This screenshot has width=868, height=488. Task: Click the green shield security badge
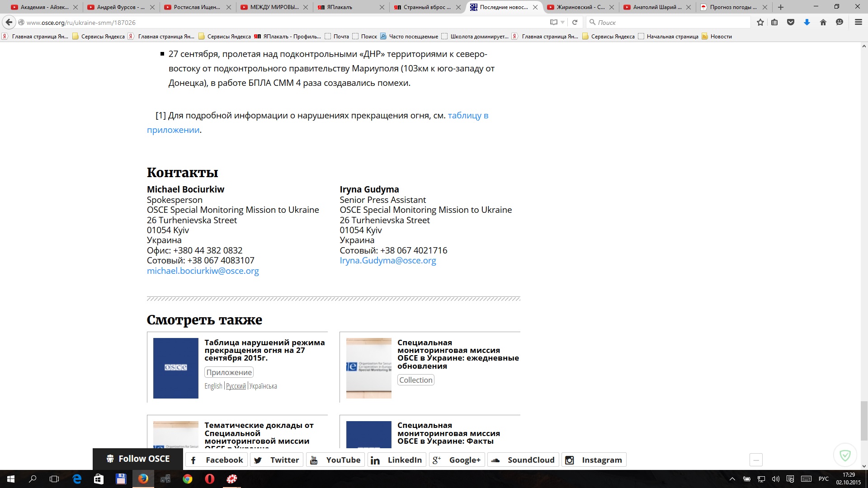pos(845,455)
